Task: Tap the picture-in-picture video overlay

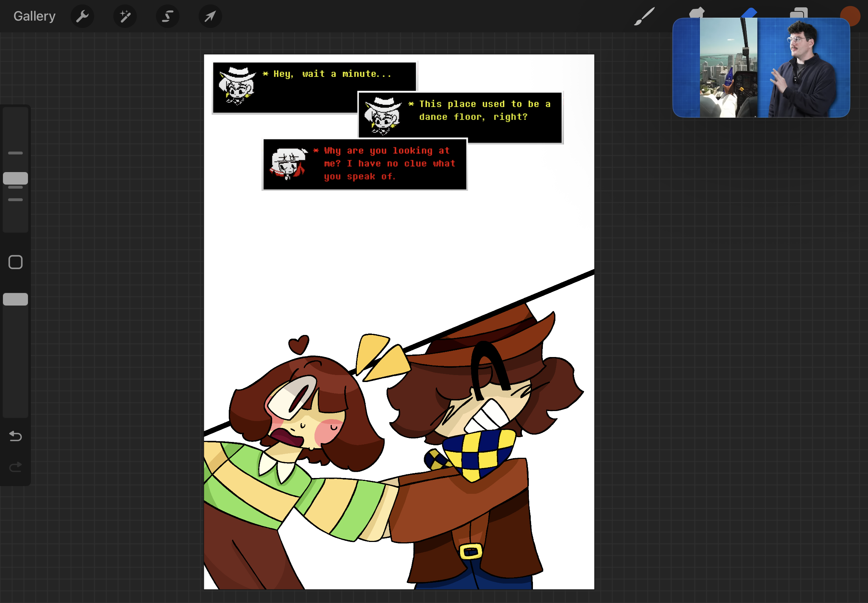Action: click(x=761, y=68)
